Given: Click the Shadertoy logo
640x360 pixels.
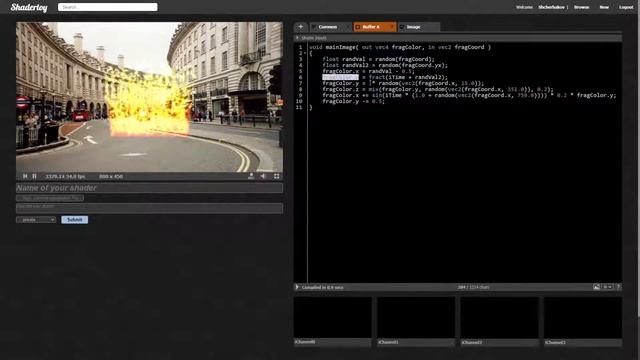Looking at the screenshot, I should point(29,7).
